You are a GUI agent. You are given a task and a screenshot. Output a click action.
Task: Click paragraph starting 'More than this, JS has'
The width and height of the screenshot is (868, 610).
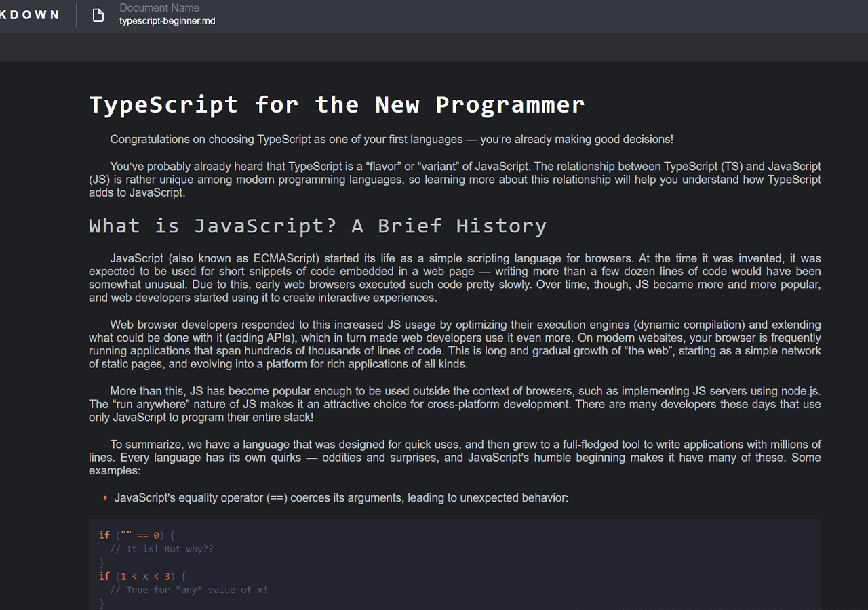pyautogui.click(x=455, y=404)
